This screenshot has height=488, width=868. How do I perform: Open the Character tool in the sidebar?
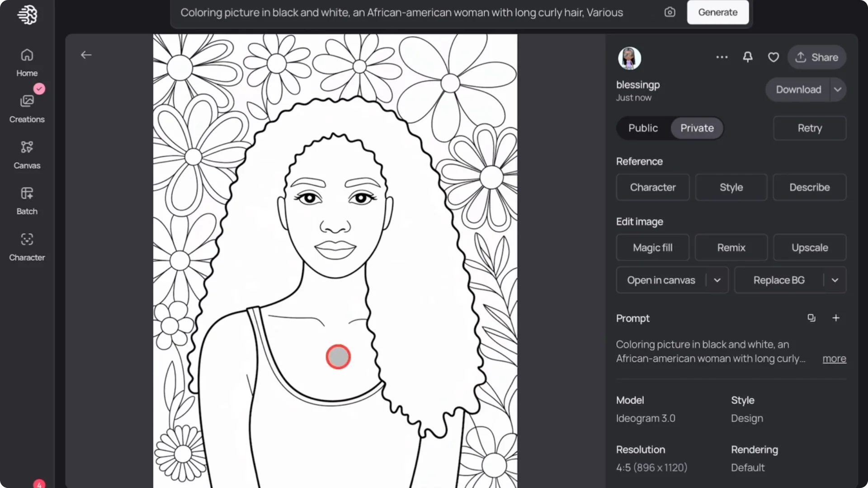[27, 246]
